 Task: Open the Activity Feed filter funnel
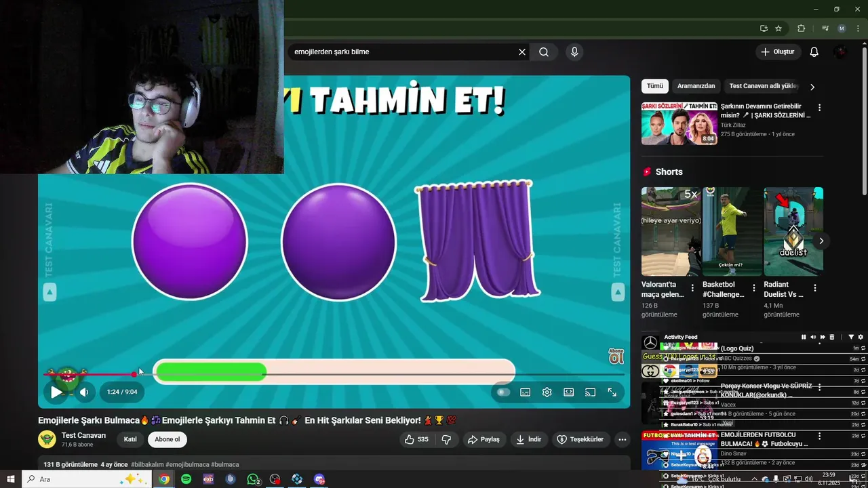click(x=851, y=337)
